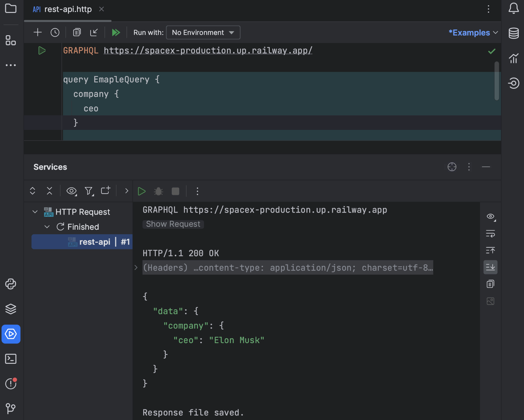The height and width of the screenshot is (420, 524).
Task: Open the Database tool window
Action: (513, 33)
